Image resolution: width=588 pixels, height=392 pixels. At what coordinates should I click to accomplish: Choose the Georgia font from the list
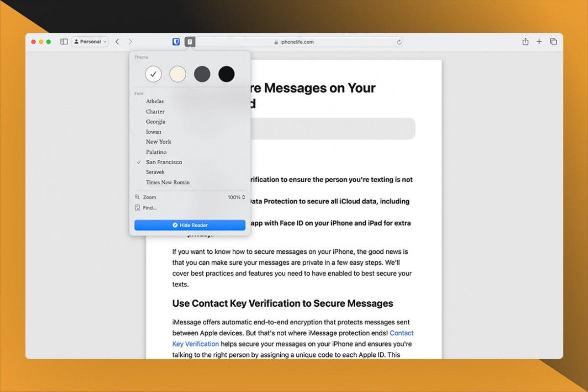(x=155, y=122)
